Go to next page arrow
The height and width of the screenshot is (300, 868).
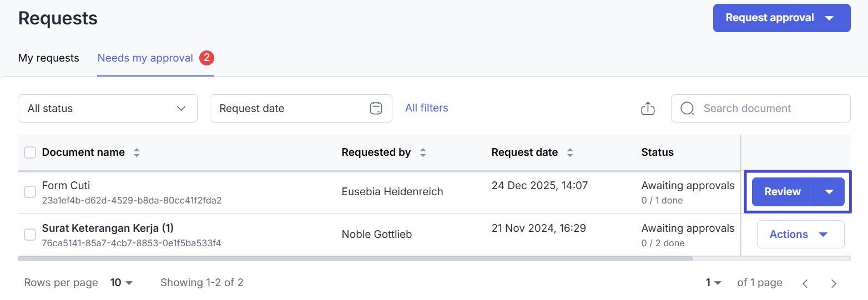(834, 283)
